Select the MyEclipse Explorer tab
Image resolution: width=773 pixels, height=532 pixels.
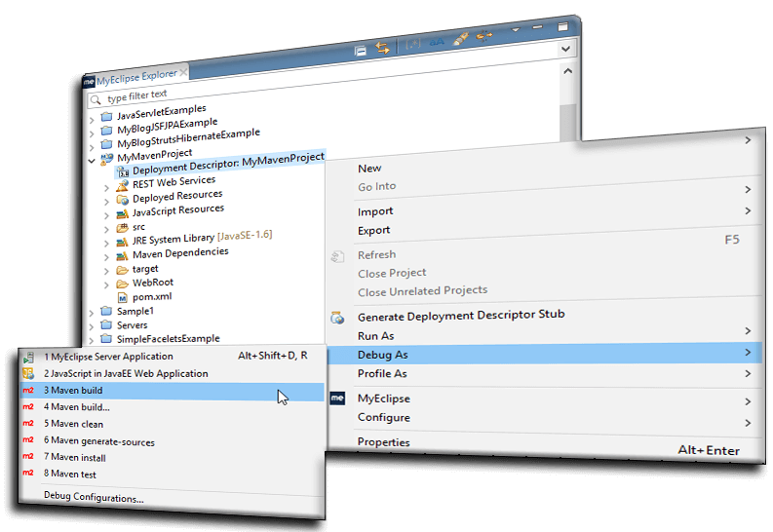(x=136, y=77)
